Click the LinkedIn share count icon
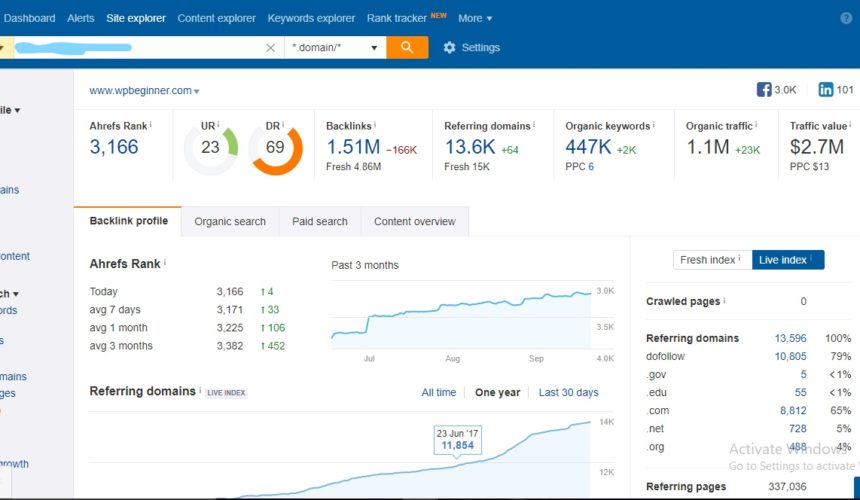The width and height of the screenshot is (860, 500). click(x=825, y=89)
